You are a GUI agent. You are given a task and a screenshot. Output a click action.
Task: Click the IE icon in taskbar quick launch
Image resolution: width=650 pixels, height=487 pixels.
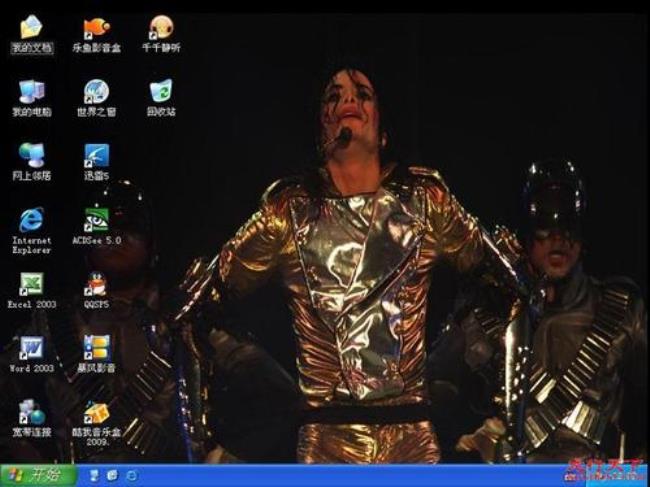pyautogui.click(x=132, y=475)
